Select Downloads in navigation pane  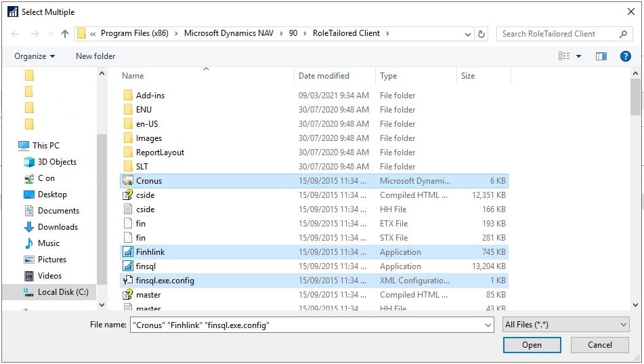click(51, 227)
